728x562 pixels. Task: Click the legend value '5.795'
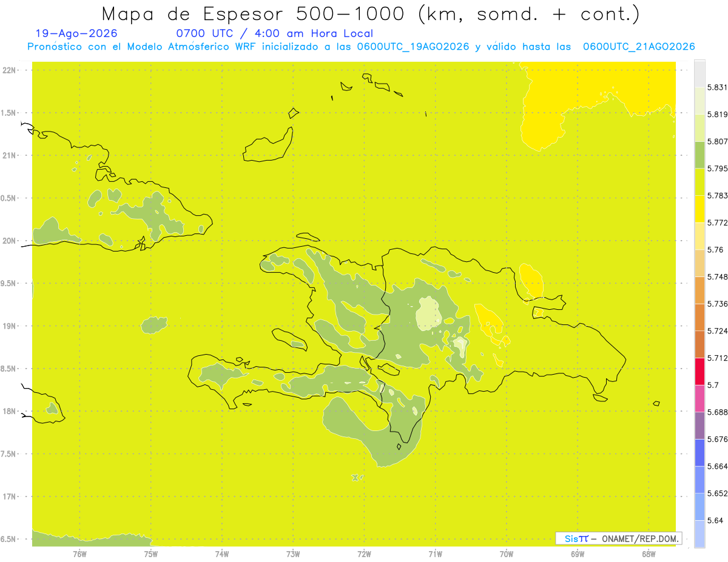coord(718,168)
